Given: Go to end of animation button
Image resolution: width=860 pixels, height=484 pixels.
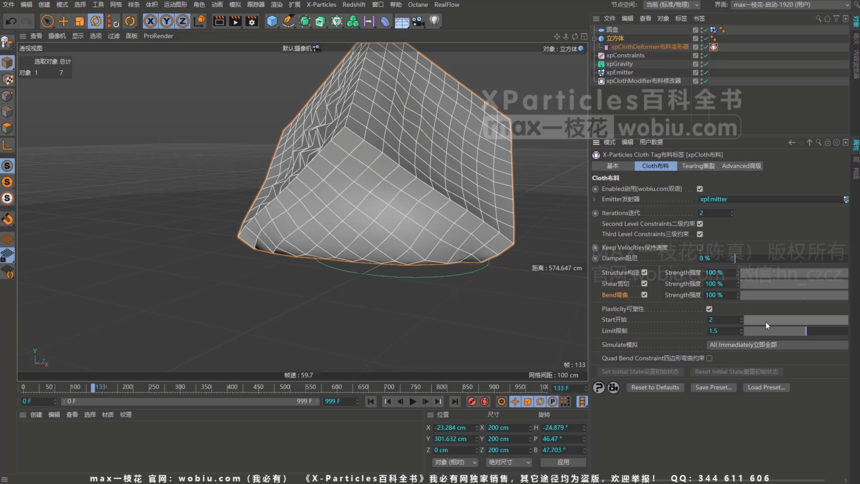Looking at the screenshot, I should click(x=455, y=402).
